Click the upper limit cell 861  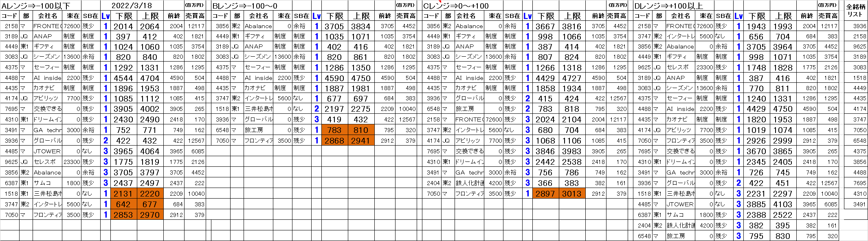(361, 57)
